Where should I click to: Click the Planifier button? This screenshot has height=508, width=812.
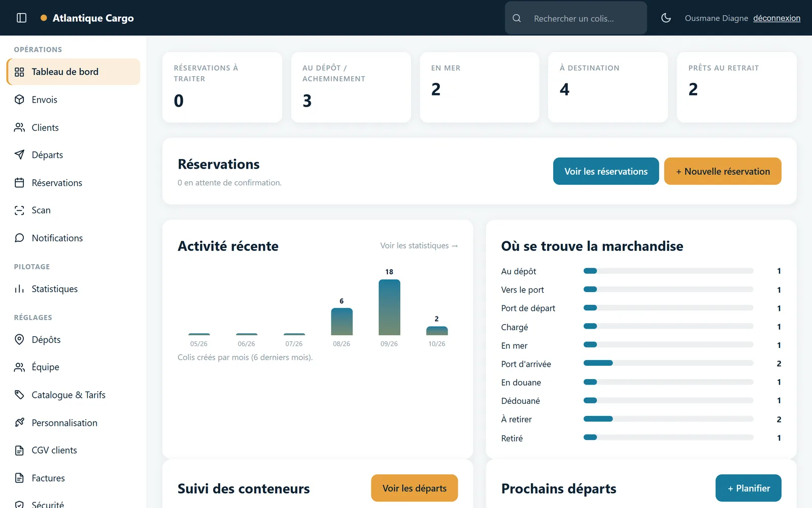[748, 488]
